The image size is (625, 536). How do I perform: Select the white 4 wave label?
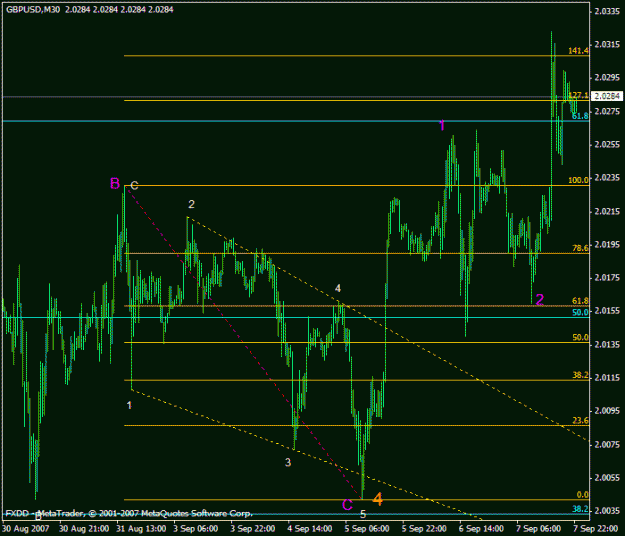point(338,288)
